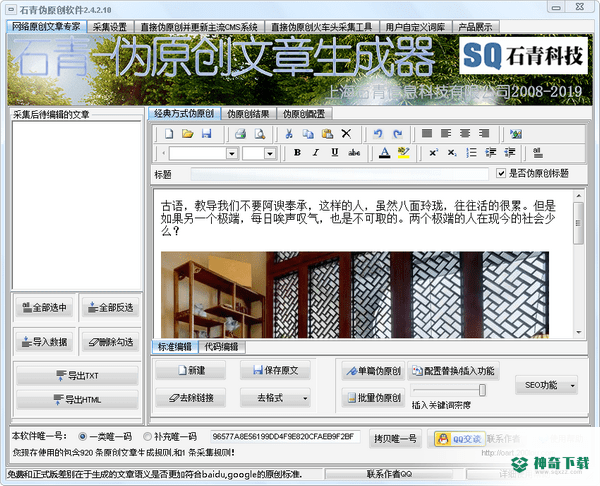Click the Undo arrow icon

(378, 134)
